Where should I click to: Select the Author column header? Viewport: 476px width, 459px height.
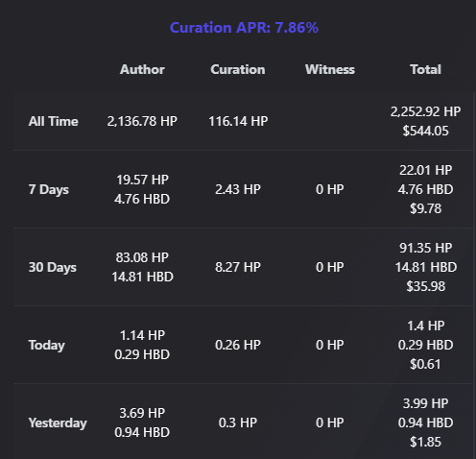(x=142, y=69)
